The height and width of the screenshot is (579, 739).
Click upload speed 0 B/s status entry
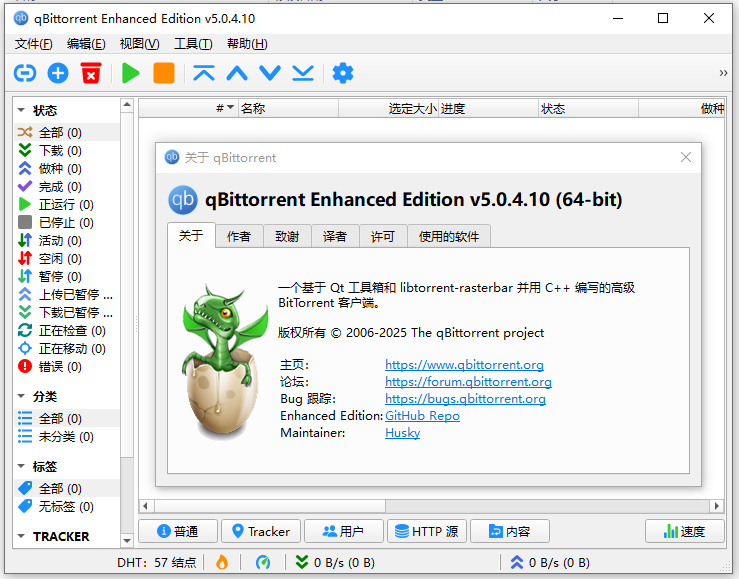550,563
